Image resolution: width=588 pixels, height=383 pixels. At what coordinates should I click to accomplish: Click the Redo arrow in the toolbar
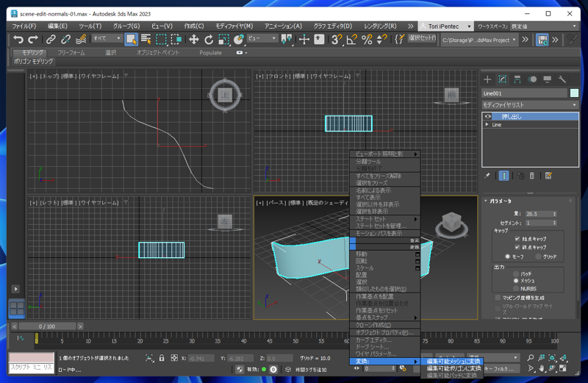33,39
